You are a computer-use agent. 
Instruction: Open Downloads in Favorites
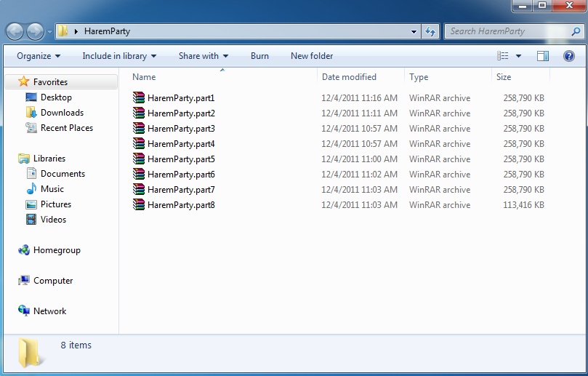63,113
